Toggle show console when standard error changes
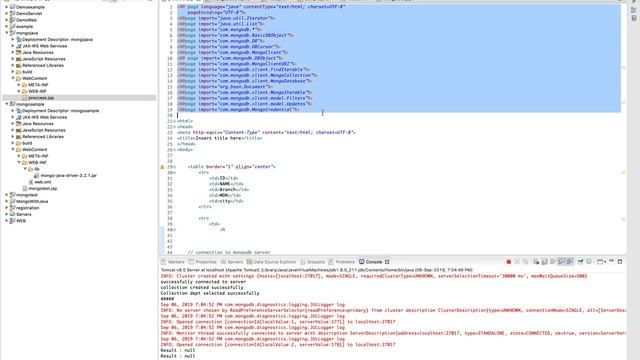 point(570,262)
